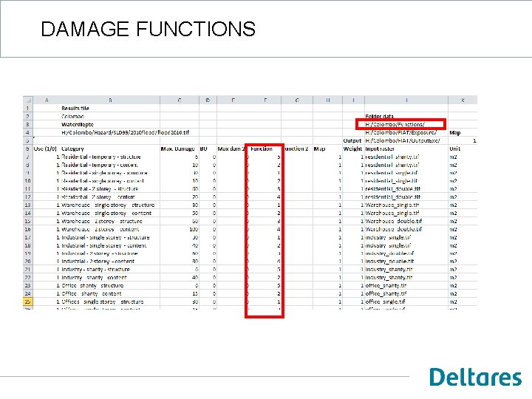Select column K header
The height and width of the screenshot is (399, 532).
coord(463,100)
